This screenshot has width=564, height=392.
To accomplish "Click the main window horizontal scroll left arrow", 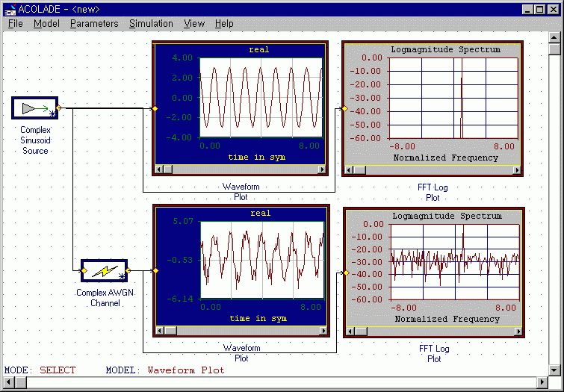I will click(x=9, y=382).
